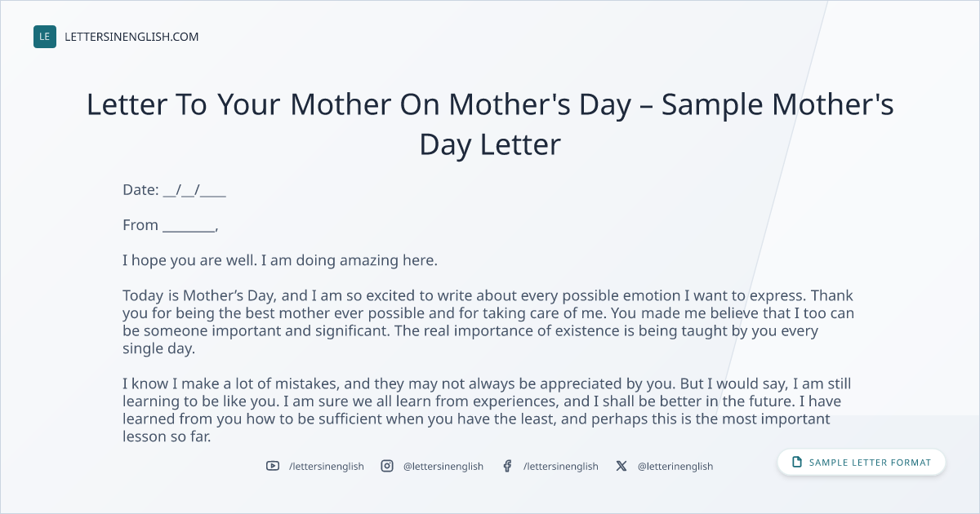Click the 'Date:' label text
This screenshot has width=980, height=514.
[140, 190]
